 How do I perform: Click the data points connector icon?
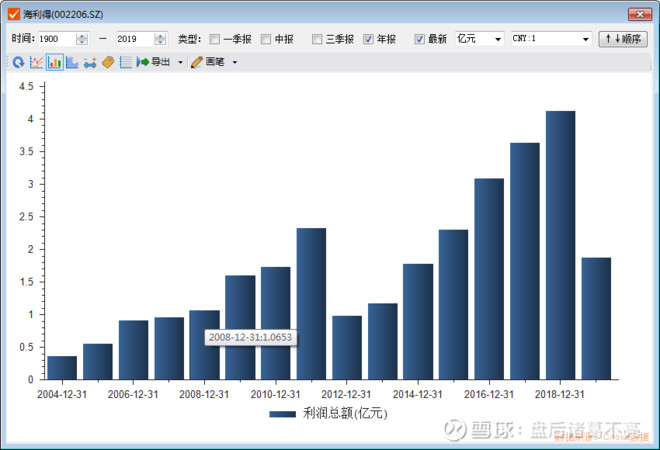[x=90, y=62]
